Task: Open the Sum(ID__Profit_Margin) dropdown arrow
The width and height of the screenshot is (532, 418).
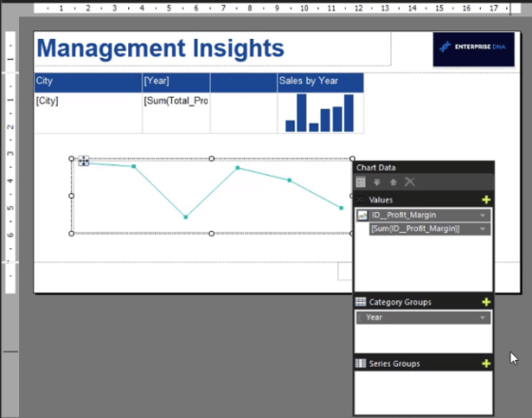Action: click(483, 229)
